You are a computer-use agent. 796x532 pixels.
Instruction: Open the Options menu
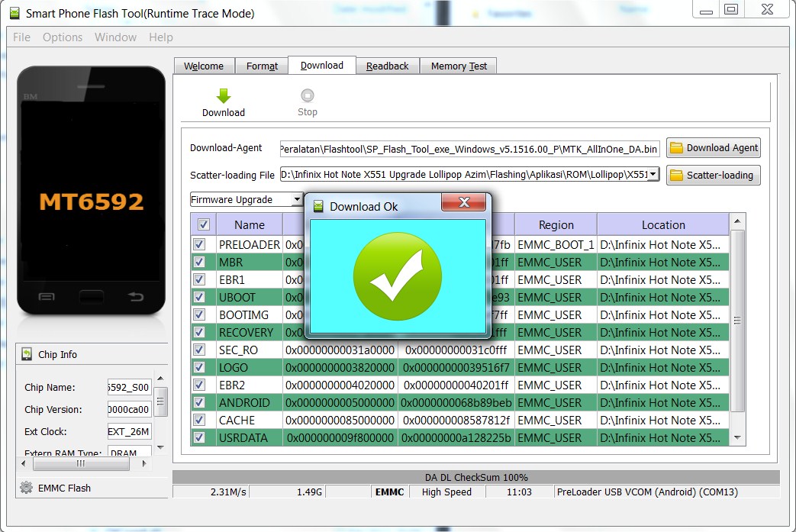(x=62, y=37)
